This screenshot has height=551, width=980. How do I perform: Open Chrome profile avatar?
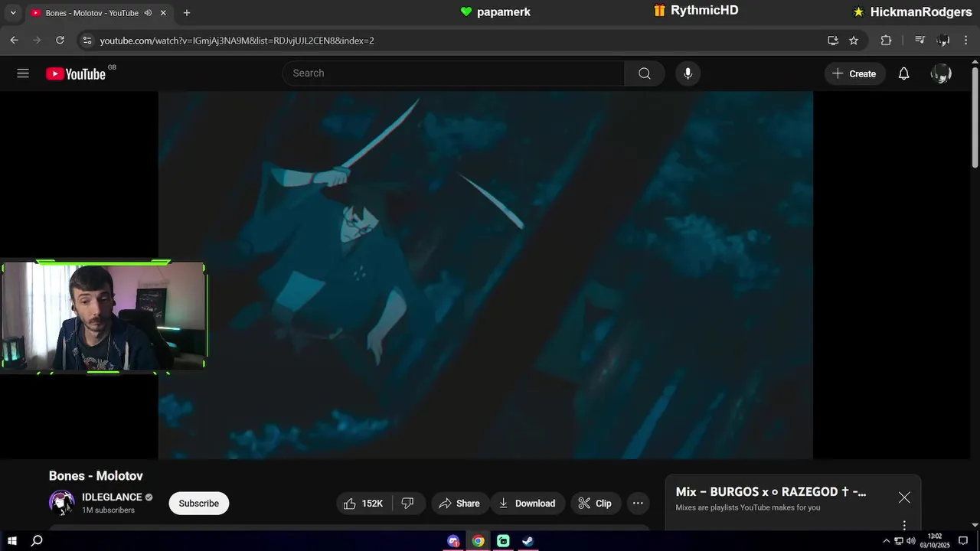coord(943,40)
